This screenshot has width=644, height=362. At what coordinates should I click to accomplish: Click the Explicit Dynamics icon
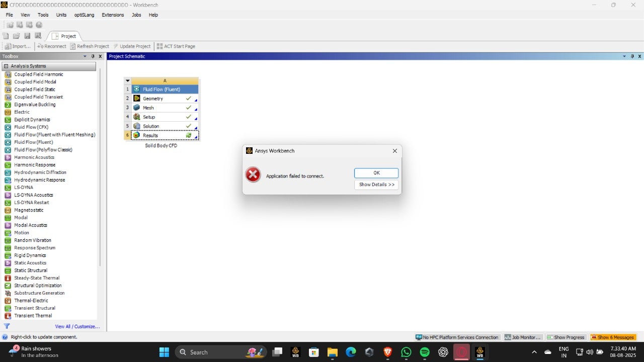(8, 120)
